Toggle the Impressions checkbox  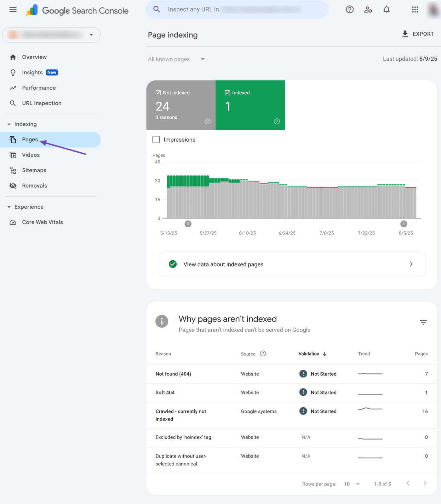click(156, 139)
